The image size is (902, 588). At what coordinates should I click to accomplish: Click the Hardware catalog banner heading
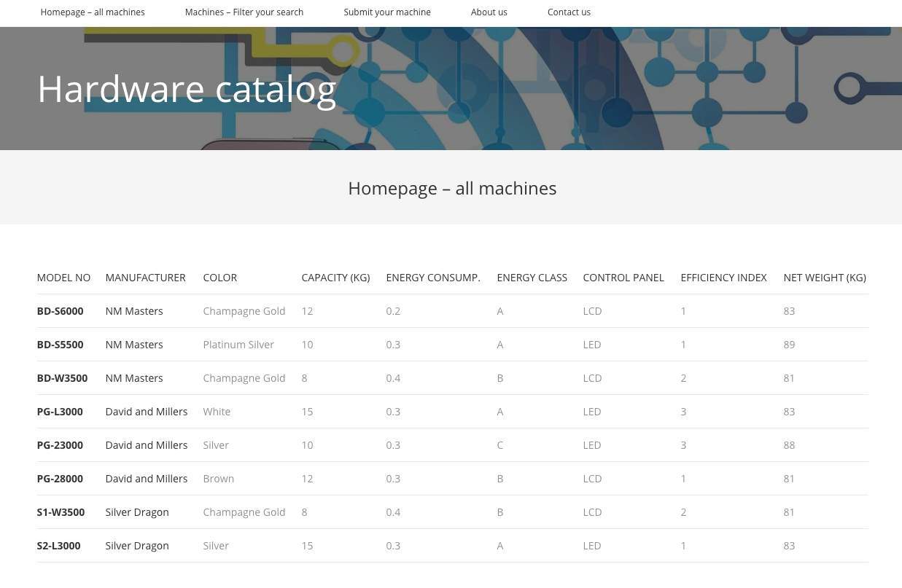coord(187,88)
